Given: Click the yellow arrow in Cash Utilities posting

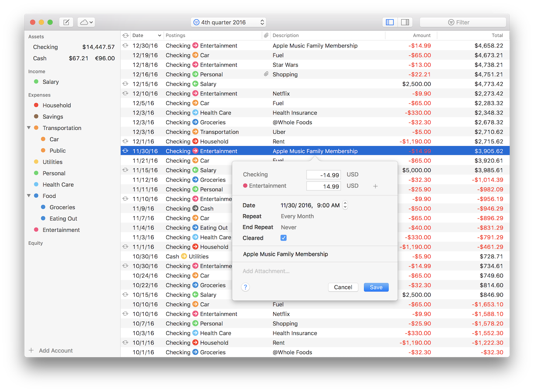Looking at the screenshot, I should (184, 257).
